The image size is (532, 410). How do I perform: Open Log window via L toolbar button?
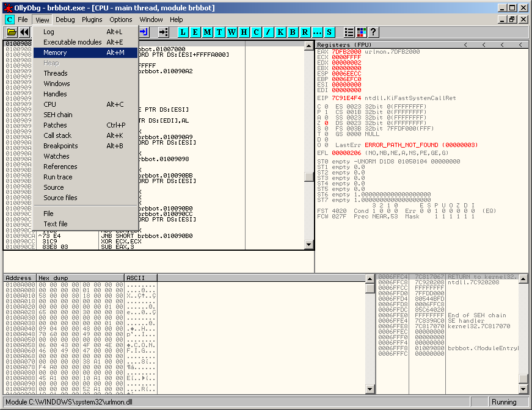183,32
